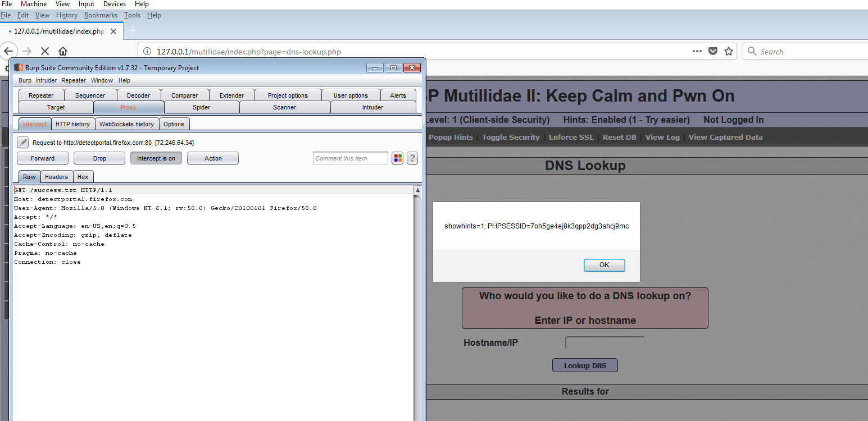Click the Comment this item field

[351, 158]
